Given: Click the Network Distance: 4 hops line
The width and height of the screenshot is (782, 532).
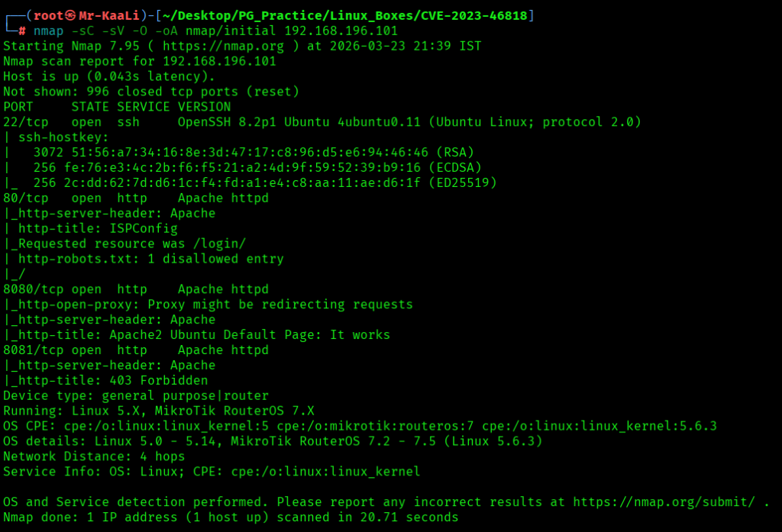Looking at the screenshot, I should [90, 456].
